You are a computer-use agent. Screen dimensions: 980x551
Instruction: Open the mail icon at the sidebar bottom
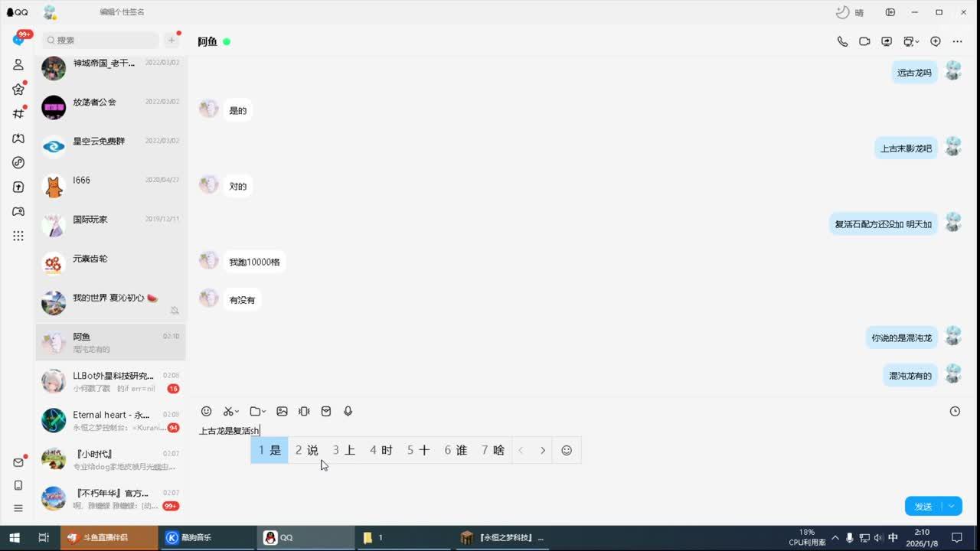[18, 462]
